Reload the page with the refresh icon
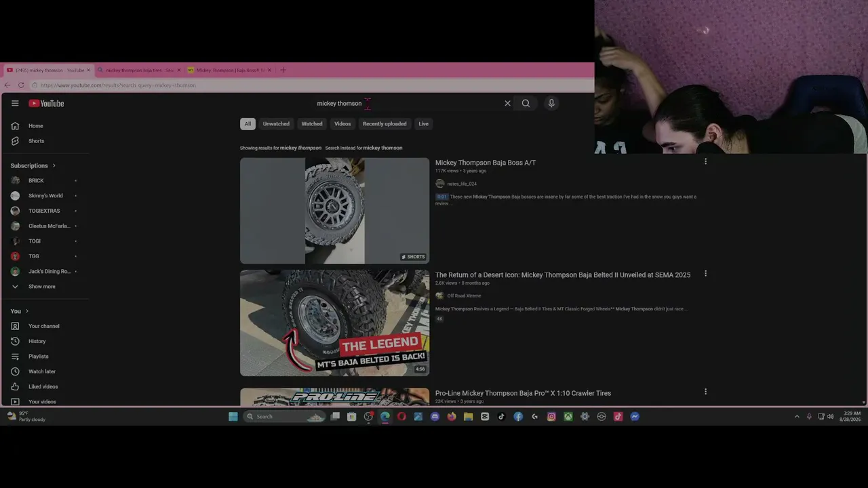This screenshot has width=868, height=488. [x=21, y=85]
